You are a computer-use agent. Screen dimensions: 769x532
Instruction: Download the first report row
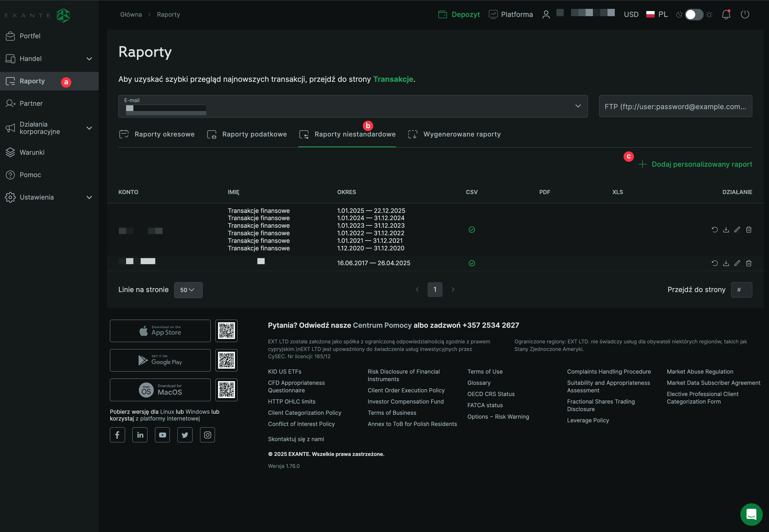(x=726, y=230)
